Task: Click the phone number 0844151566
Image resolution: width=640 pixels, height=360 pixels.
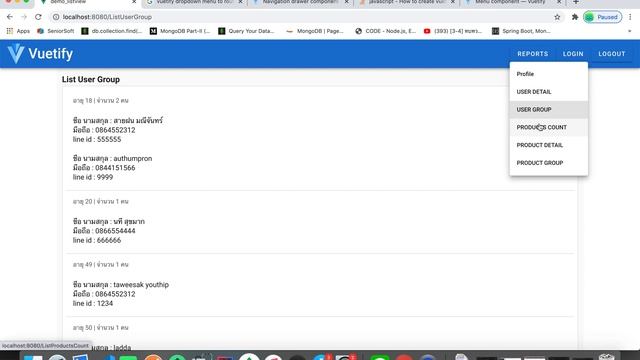Action: tap(115, 168)
